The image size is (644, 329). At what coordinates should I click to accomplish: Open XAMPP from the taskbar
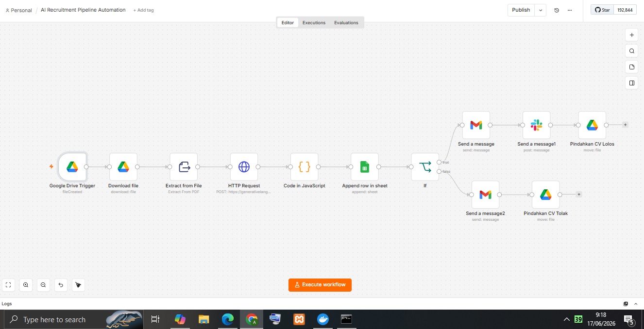pyautogui.click(x=299, y=319)
